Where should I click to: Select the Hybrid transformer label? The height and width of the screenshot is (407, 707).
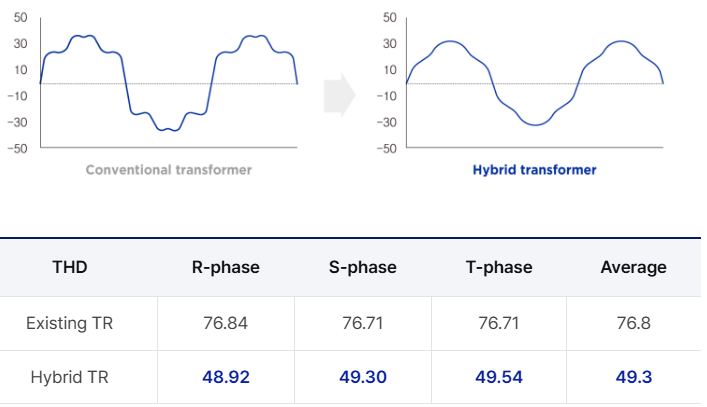[534, 170]
